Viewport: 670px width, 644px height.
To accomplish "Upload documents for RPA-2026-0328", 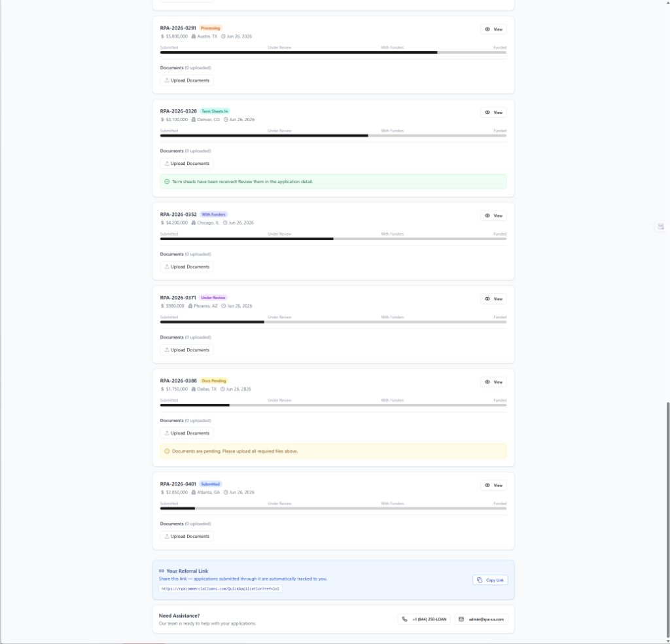I will tap(186, 164).
